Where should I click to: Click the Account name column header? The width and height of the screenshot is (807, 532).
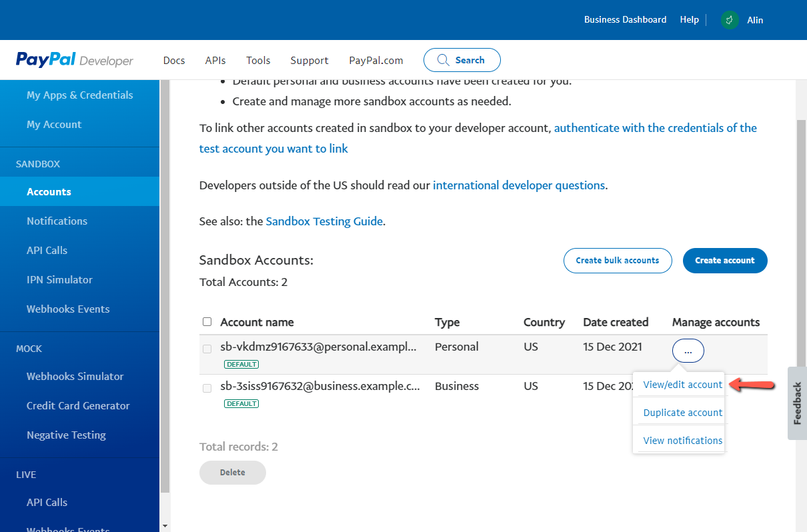(257, 322)
